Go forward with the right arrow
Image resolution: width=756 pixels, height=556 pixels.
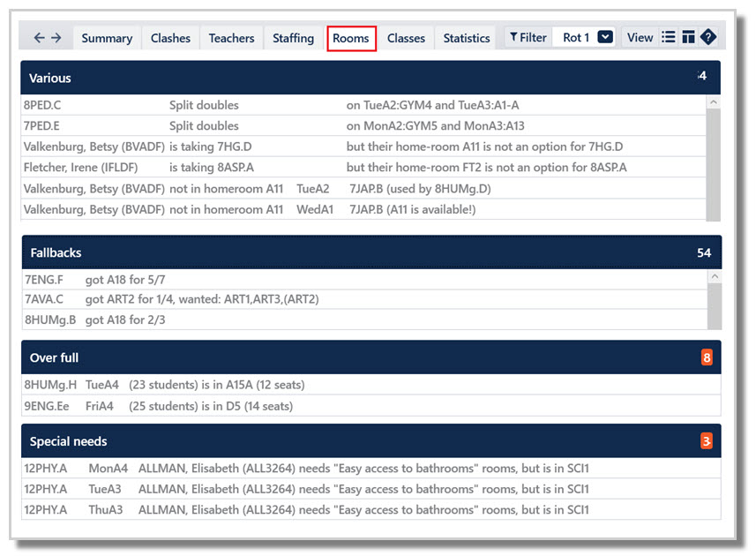click(x=56, y=38)
